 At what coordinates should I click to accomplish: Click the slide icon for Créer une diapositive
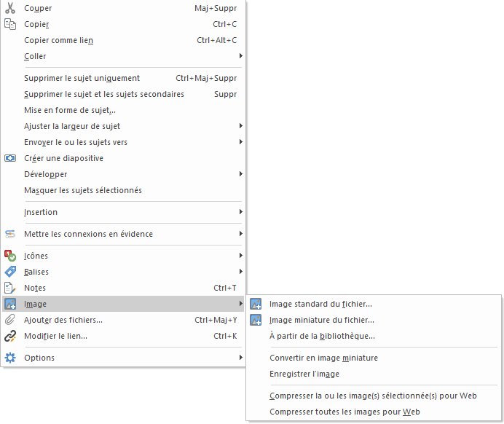[10, 158]
